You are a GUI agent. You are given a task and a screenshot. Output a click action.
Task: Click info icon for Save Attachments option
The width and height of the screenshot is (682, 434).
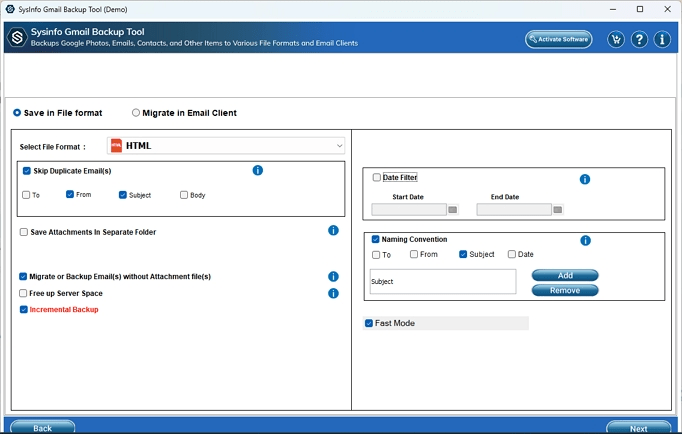click(334, 231)
